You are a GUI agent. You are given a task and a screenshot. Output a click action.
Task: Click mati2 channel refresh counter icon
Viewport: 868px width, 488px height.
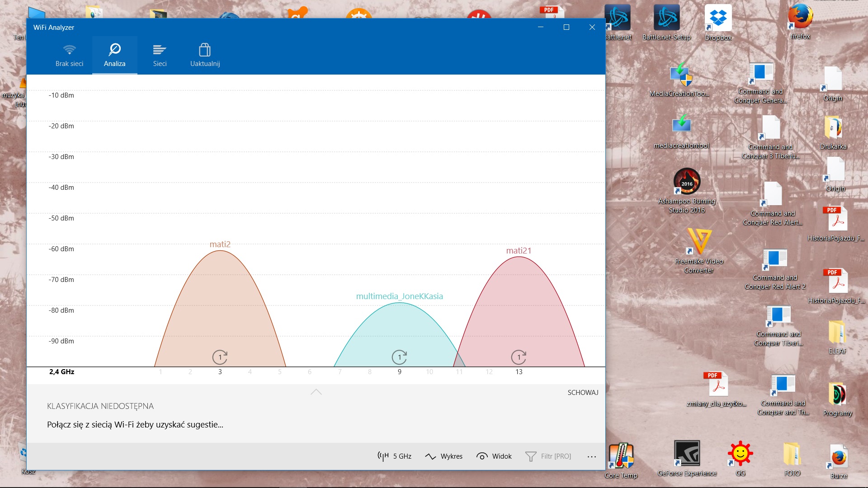point(220,357)
